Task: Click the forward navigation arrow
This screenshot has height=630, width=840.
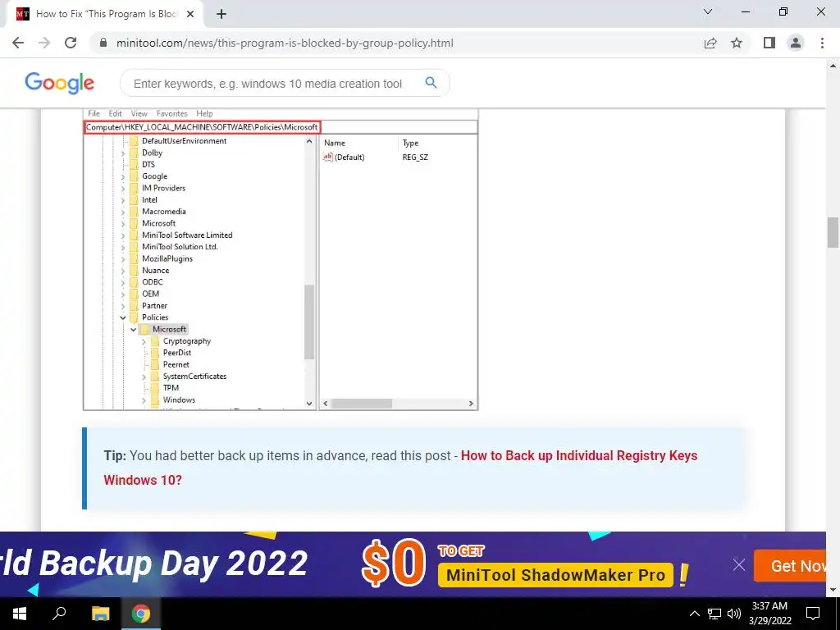Action: [44, 43]
